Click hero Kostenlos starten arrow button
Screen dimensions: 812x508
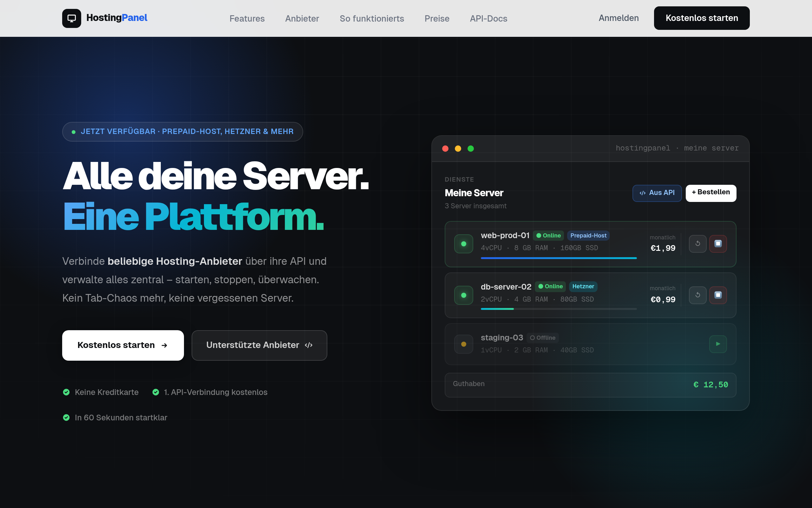(x=123, y=345)
